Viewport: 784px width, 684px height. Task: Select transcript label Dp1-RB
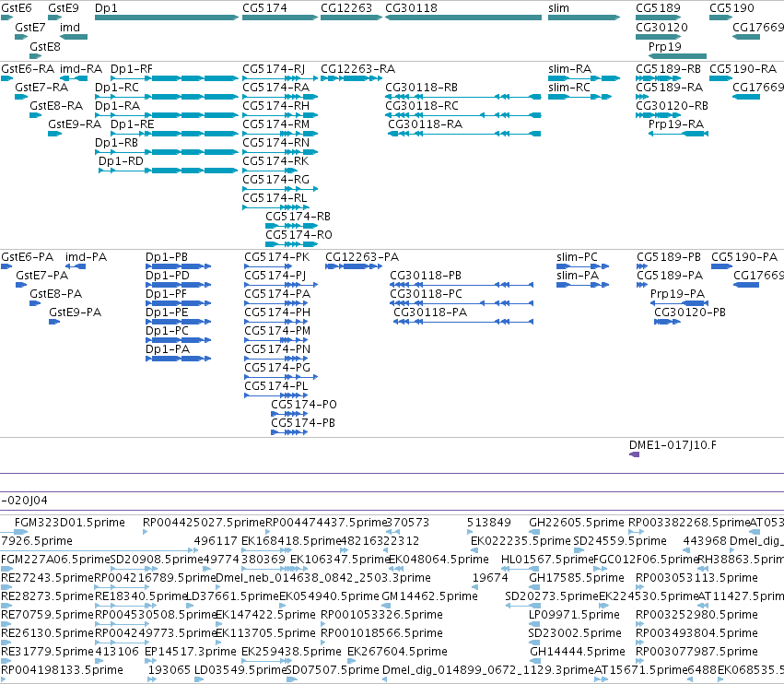coord(116,143)
